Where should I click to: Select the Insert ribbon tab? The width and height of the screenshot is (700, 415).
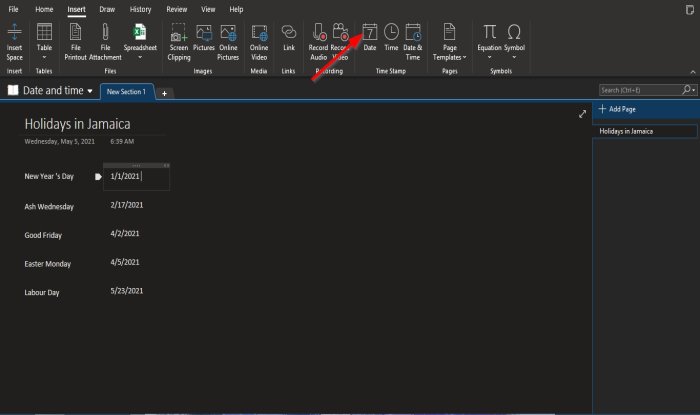(76, 9)
